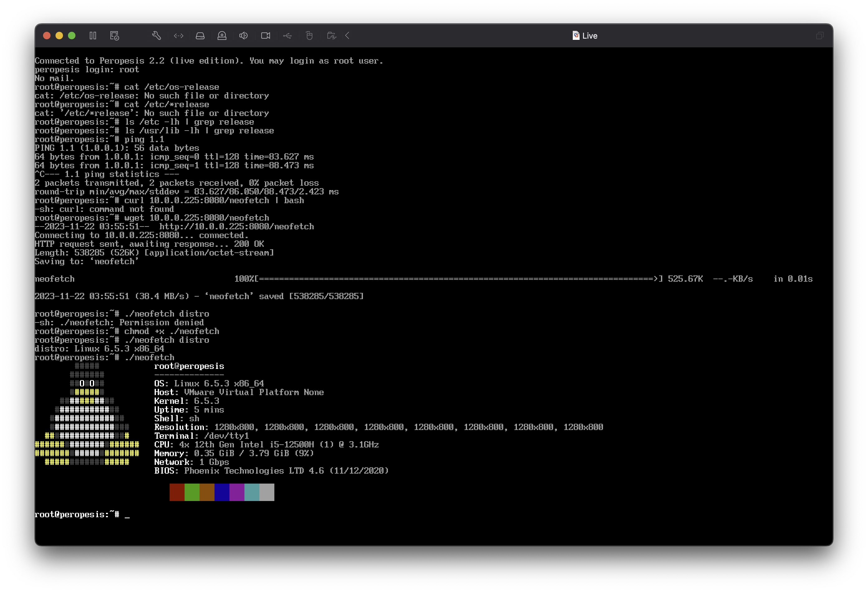Click the USB devices icon
868x592 pixels.
(x=287, y=36)
